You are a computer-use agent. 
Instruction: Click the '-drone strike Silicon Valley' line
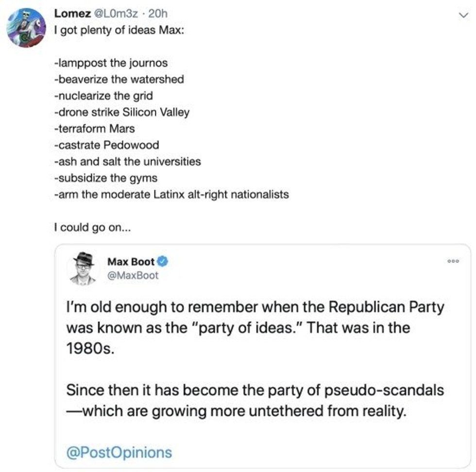(121, 112)
